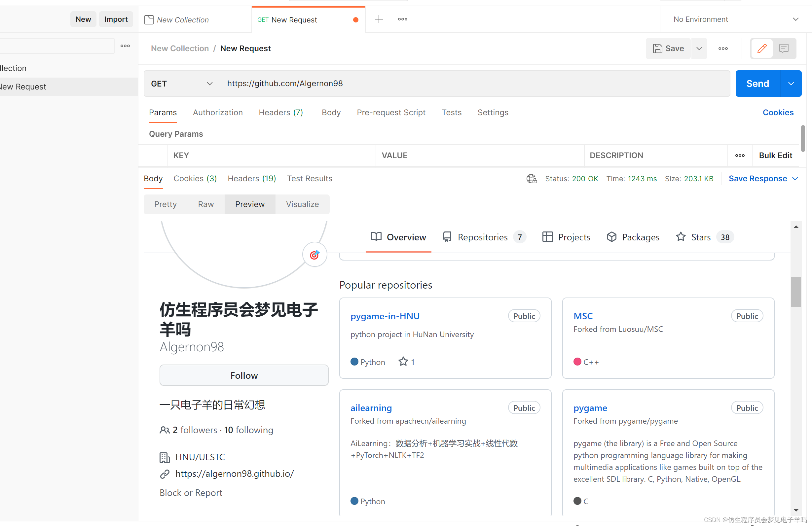
Task: Click the request URL input field
Action: [475, 84]
